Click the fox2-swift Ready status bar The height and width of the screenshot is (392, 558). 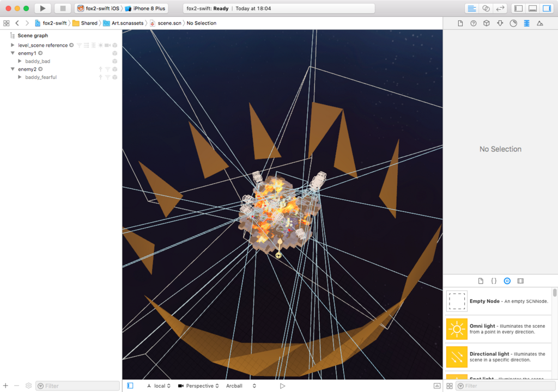[x=278, y=8]
